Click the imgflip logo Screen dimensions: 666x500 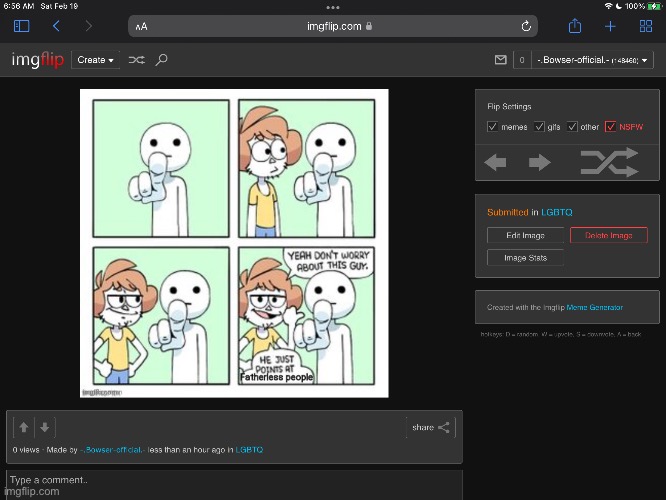[x=38, y=59]
